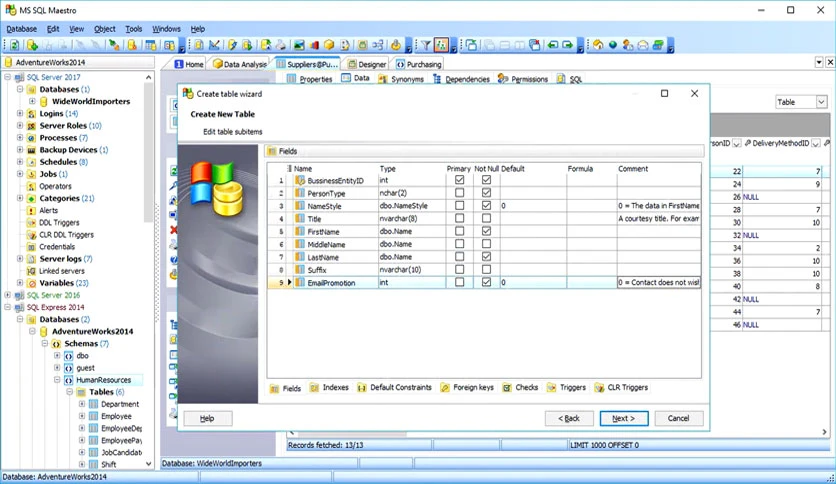
Task: Click the Next > button
Action: tap(624, 418)
